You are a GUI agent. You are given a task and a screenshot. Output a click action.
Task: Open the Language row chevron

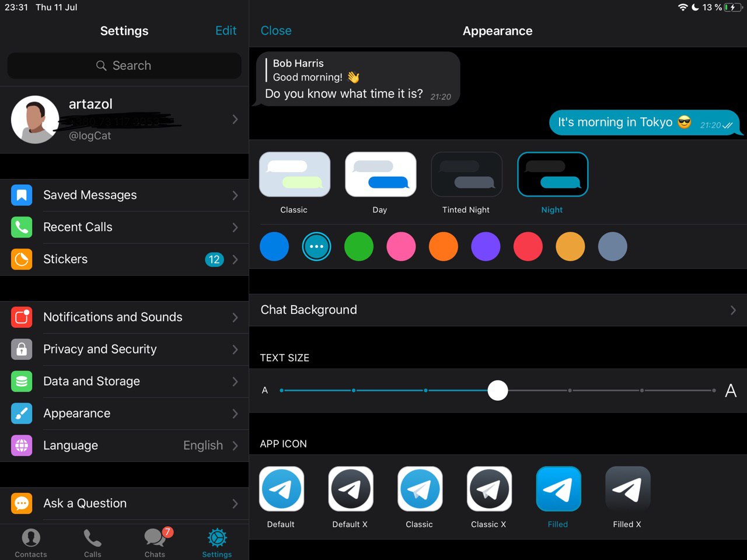click(235, 445)
